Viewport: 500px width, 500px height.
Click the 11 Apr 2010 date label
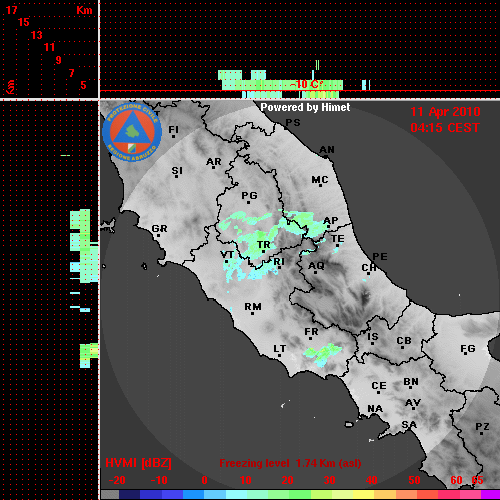click(445, 112)
